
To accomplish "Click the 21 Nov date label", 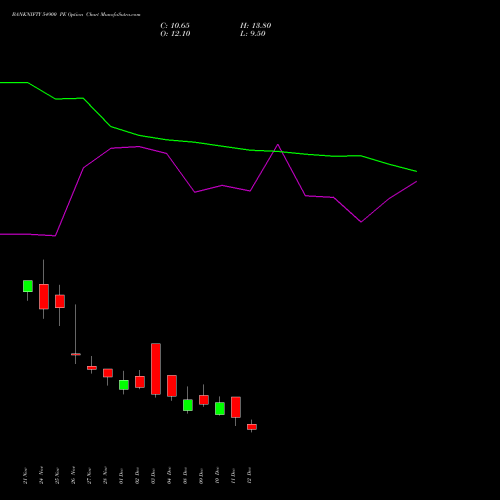I will click(x=26, y=476).
